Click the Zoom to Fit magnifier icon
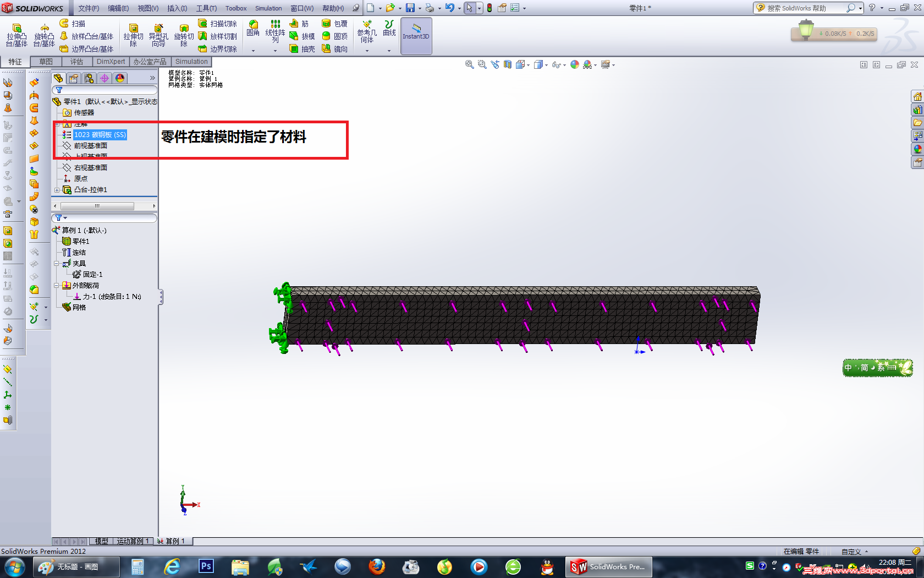This screenshot has width=924, height=578. pyautogui.click(x=469, y=65)
